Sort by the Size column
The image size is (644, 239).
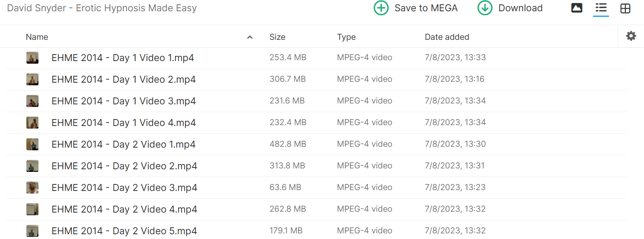[x=277, y=37]
